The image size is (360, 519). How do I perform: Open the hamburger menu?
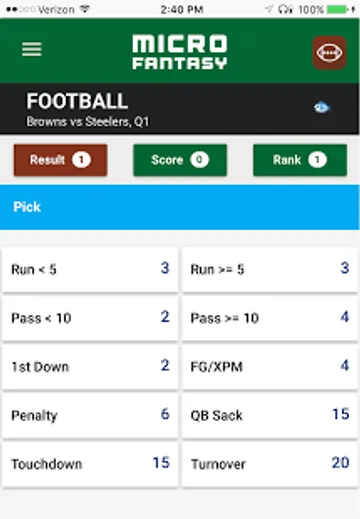(x=32, y=49)
